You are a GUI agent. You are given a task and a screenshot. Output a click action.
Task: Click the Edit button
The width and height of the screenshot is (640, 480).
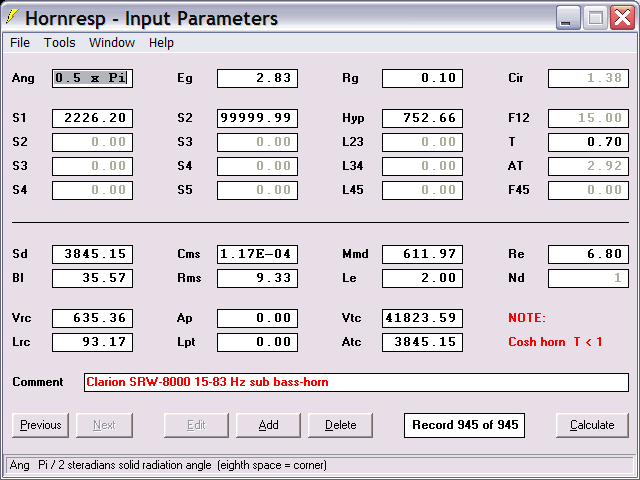tap(196, 425)
